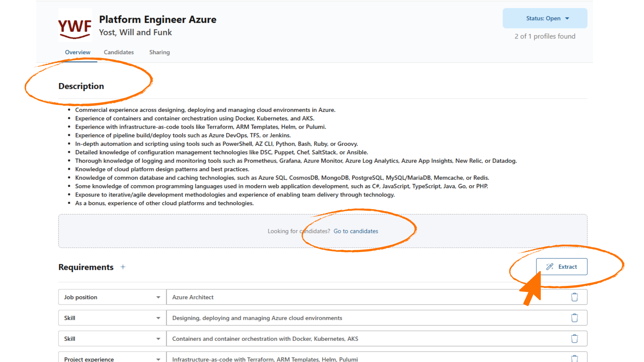Click the YWF company logo

pos(75,26)
